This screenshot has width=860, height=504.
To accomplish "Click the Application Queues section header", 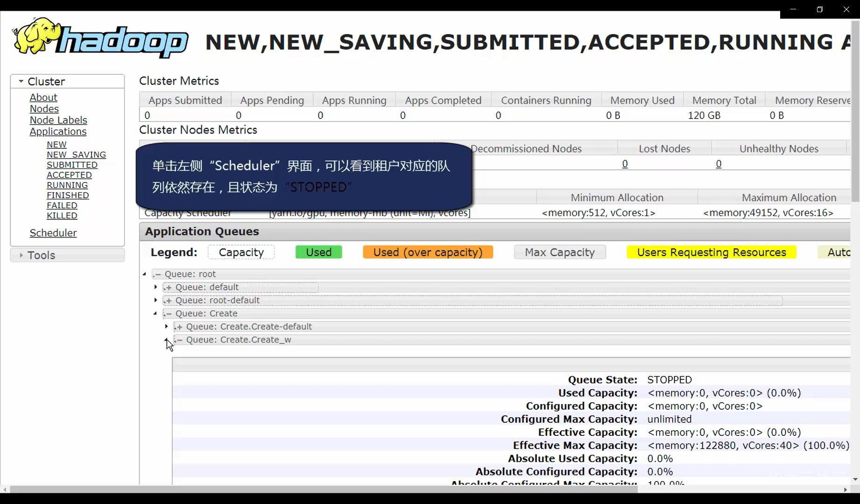I will (495, 231).
